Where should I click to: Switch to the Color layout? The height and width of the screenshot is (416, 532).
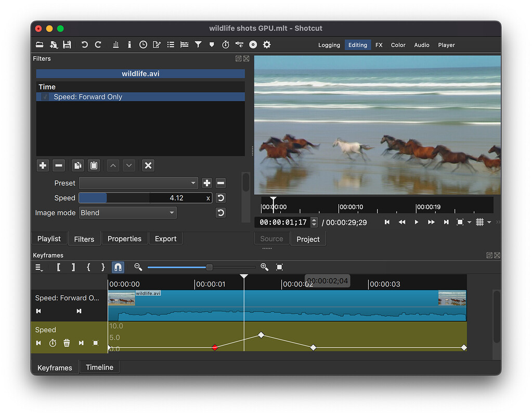398,45
